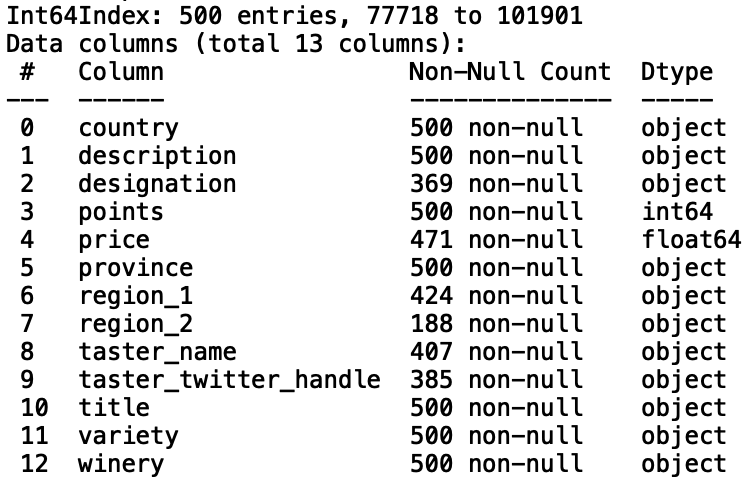
Task: Click the 'Dtype' header label
Action: (x=677, y=72)
